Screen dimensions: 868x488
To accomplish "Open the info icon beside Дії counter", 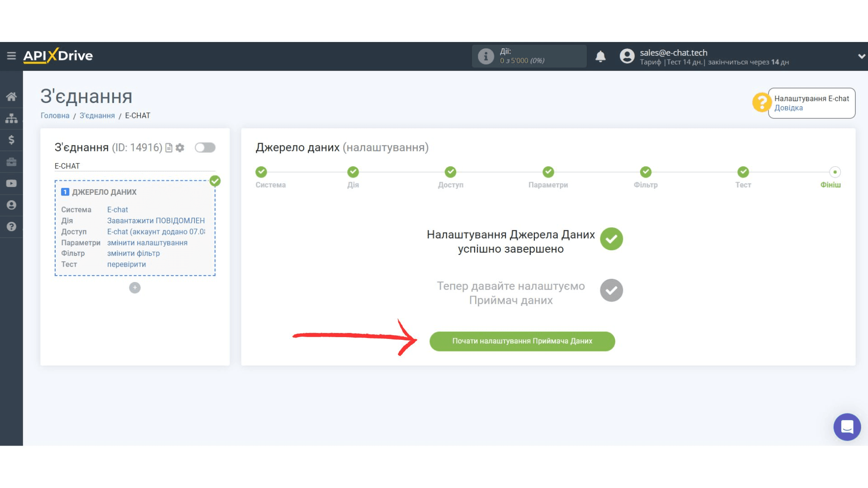I will point(486,56).
